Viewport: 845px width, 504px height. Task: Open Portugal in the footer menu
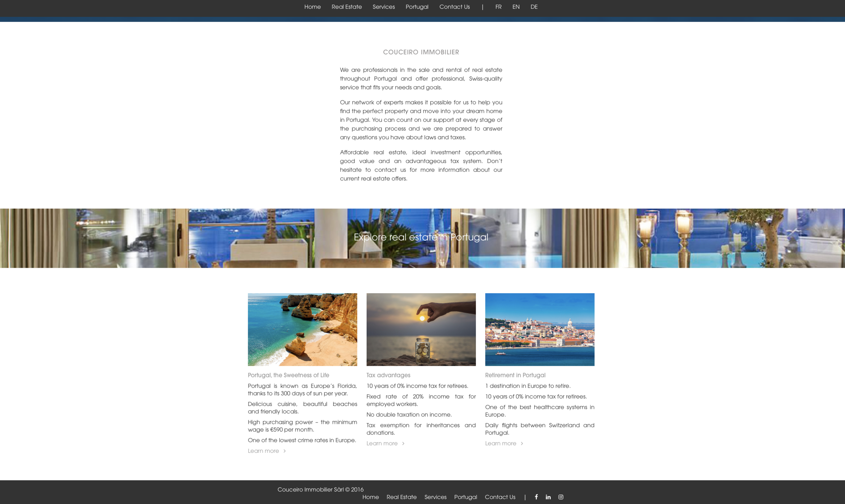(465, 497)
